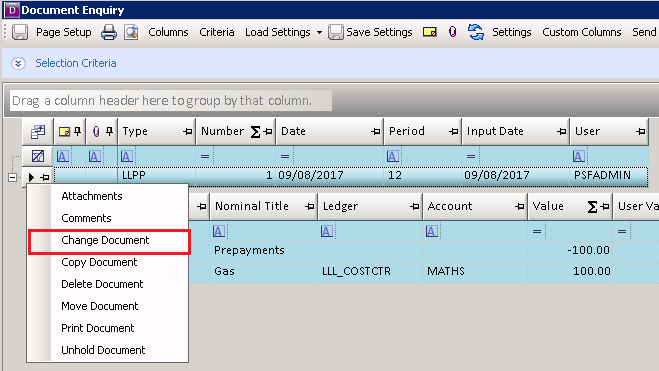Click the LLPP row selector arrow

click(31, 177)
